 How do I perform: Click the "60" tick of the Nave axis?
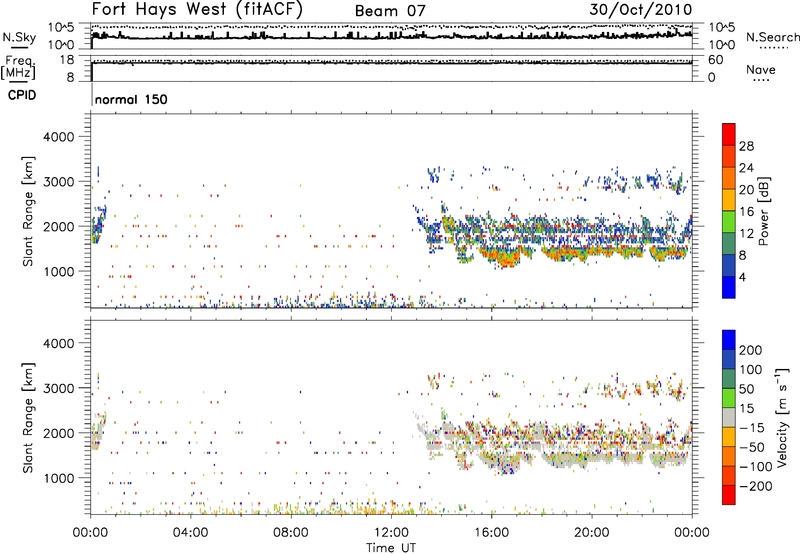715,60
